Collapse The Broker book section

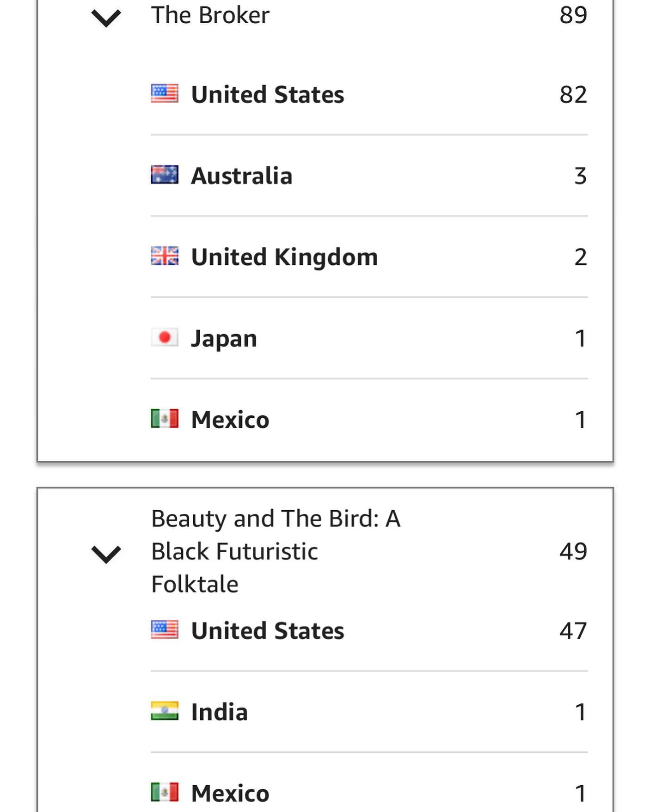coord(106,18)
